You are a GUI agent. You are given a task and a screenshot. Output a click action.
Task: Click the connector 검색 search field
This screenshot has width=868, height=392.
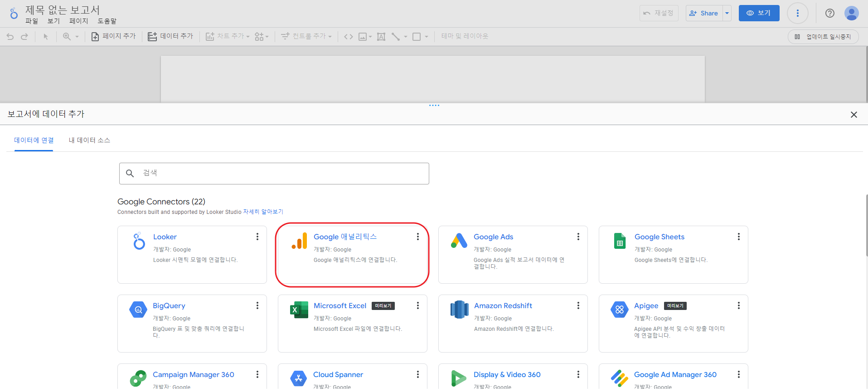click(x=274, y=174)
